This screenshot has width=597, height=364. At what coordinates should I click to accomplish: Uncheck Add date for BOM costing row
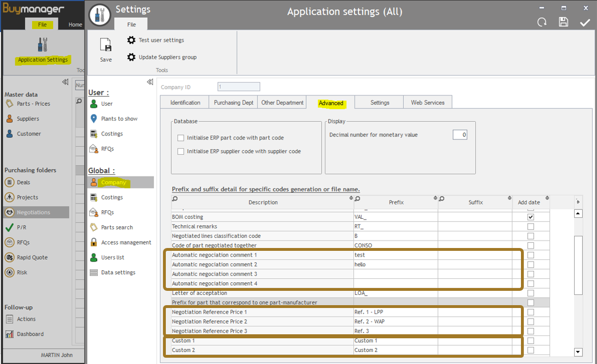coord(531,217)
